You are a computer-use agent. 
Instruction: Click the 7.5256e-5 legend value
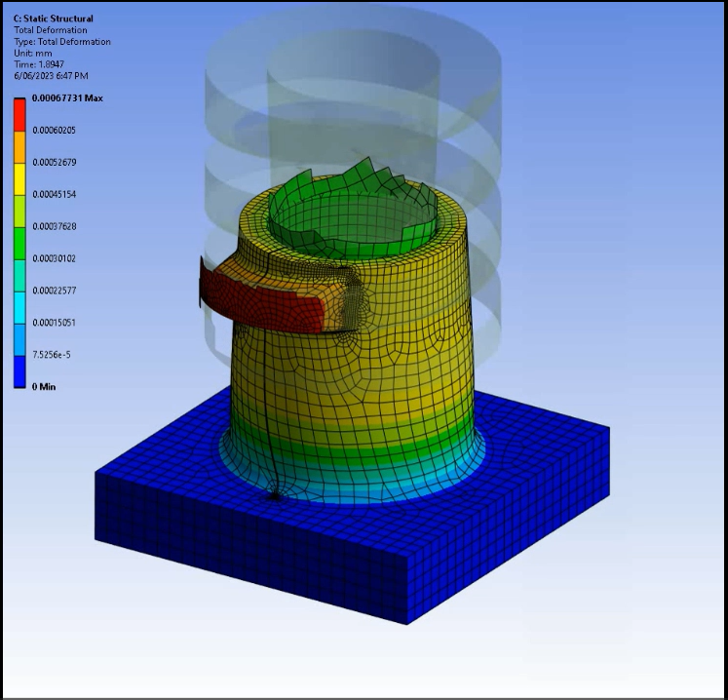tap(53, 355)
